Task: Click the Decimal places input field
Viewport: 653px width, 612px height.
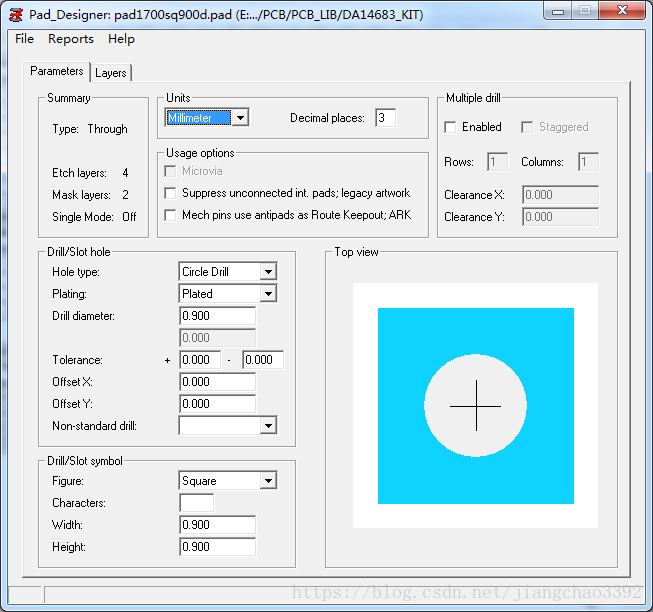Action: (385, 118)
